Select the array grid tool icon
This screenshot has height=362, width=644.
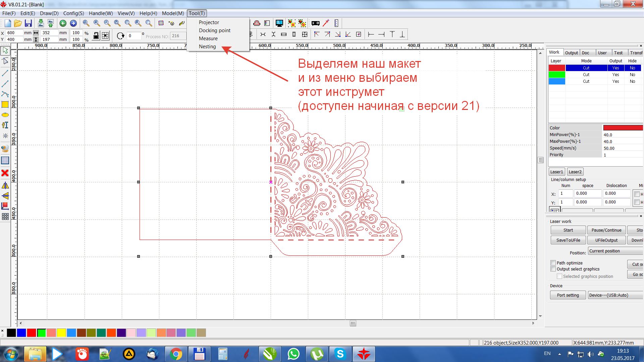tap(5, 217)
